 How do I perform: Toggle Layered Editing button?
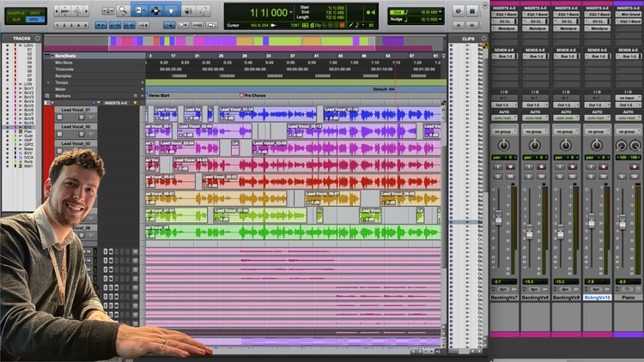click(211, 26)
